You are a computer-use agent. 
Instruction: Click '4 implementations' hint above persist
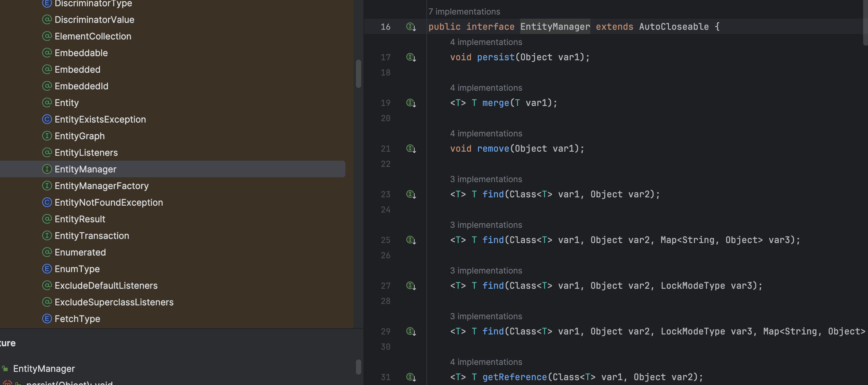[486, 42]
